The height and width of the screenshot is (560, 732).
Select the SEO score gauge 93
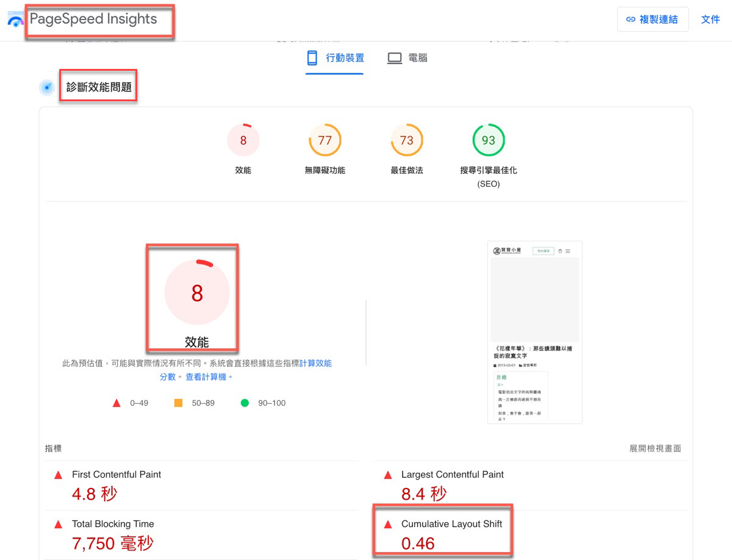[x=489, y=140]
